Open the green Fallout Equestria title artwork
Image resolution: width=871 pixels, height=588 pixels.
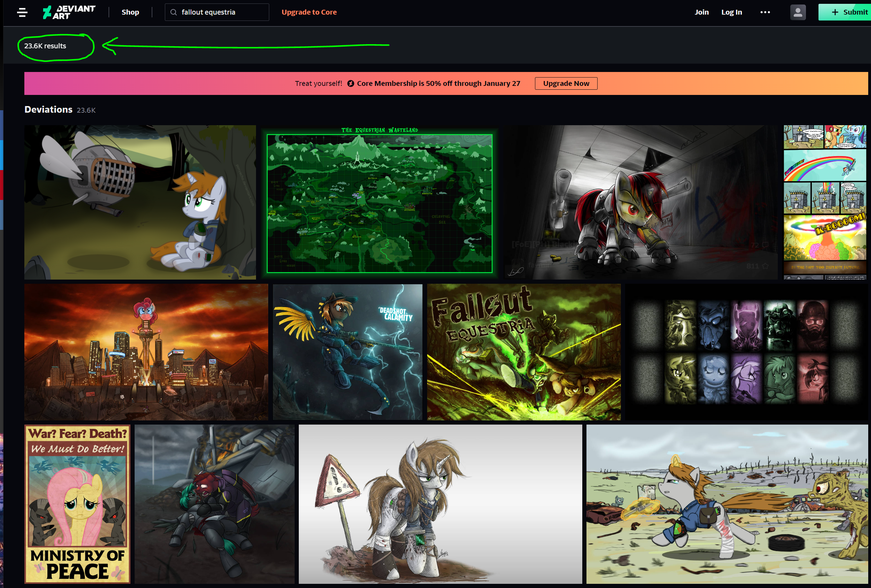pyautogui.click(x=524, y=352)
